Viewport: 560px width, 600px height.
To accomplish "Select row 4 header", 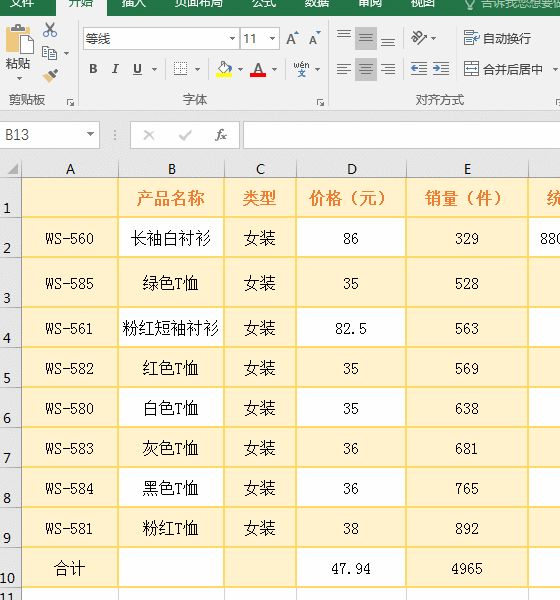I will point(10,327).
